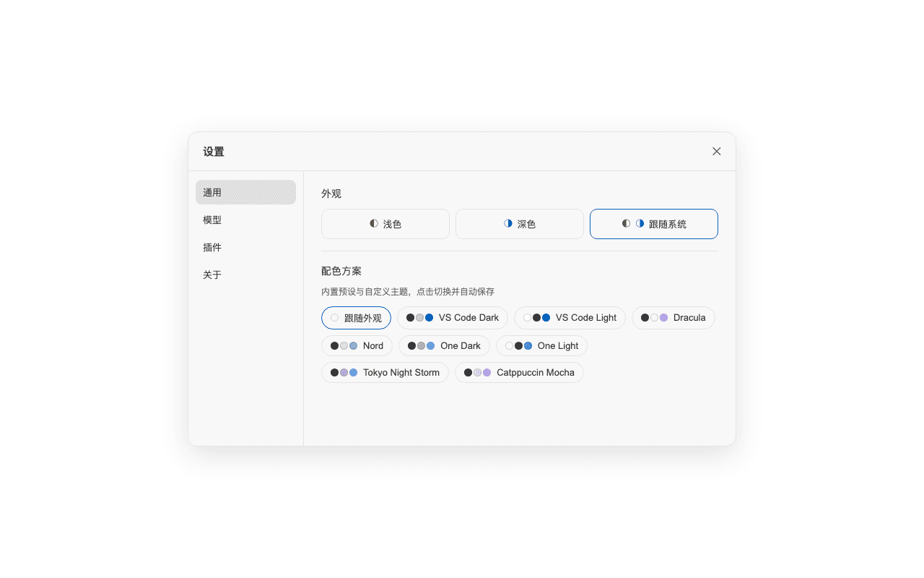Select the Catppuccin Mocha theme
This screenshot has height=578, width=924.
(x=519, y=373)
